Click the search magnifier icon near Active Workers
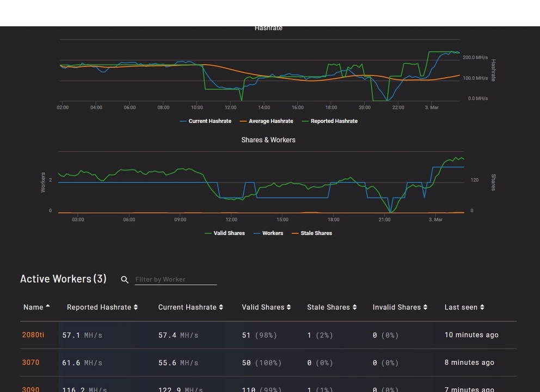Image resolution: width=540 pixels, height=392 pixels. point(125,280)
